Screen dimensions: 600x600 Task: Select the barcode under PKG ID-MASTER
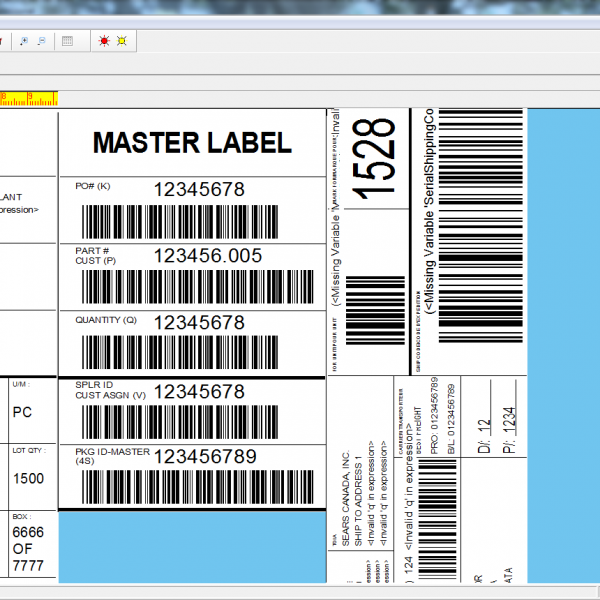(197, 487)
